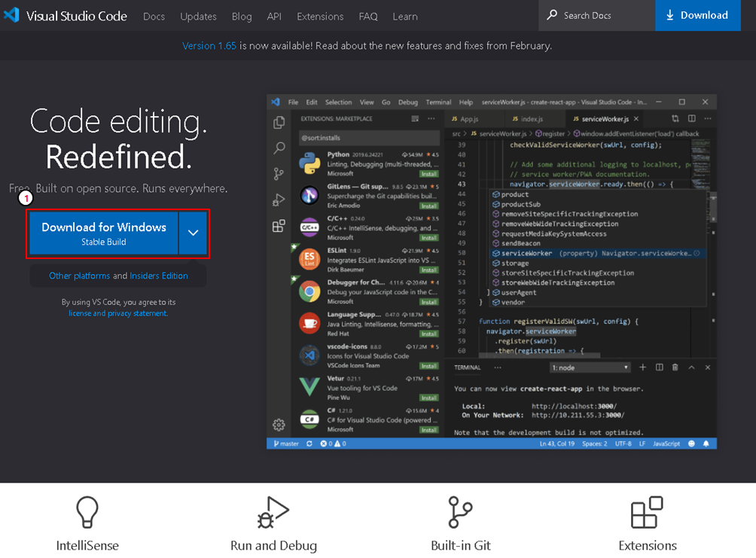
Task: Switch to the App.js tab
Action: click(x=465, y=119)
